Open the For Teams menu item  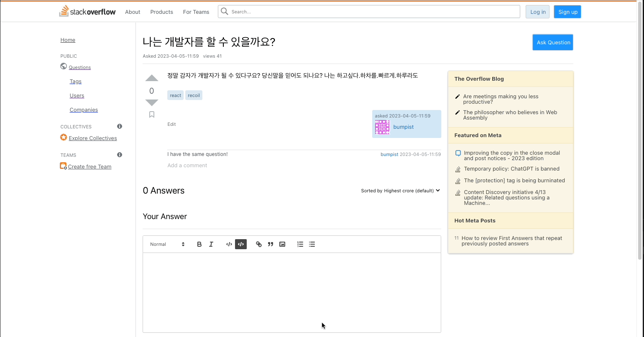click(196, 12)
